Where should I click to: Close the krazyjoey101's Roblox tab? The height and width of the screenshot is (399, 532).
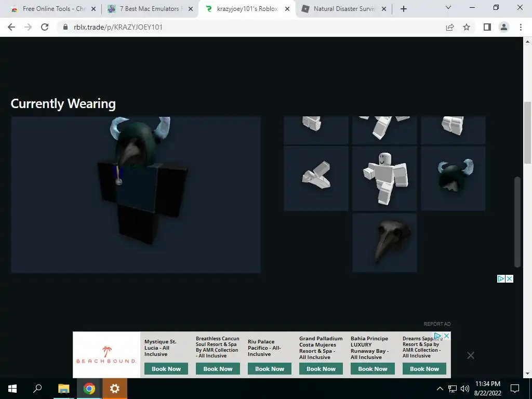tap(287, 9)
